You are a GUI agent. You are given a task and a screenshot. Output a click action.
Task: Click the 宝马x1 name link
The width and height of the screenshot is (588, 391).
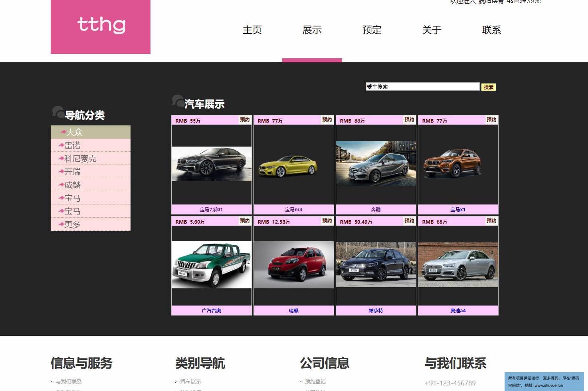pyautogui.click(x=458, y=210)
